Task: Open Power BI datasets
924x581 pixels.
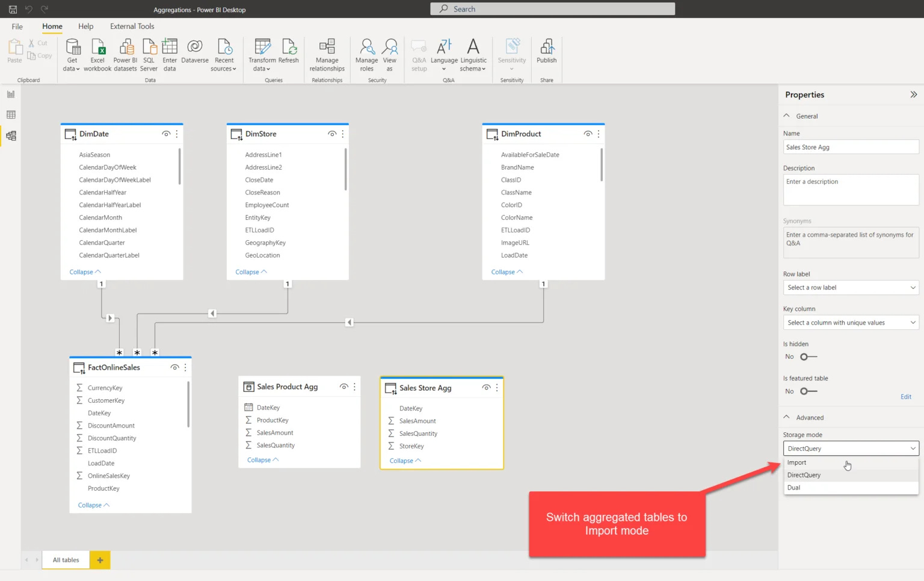Action: click(x=126, y=55)
